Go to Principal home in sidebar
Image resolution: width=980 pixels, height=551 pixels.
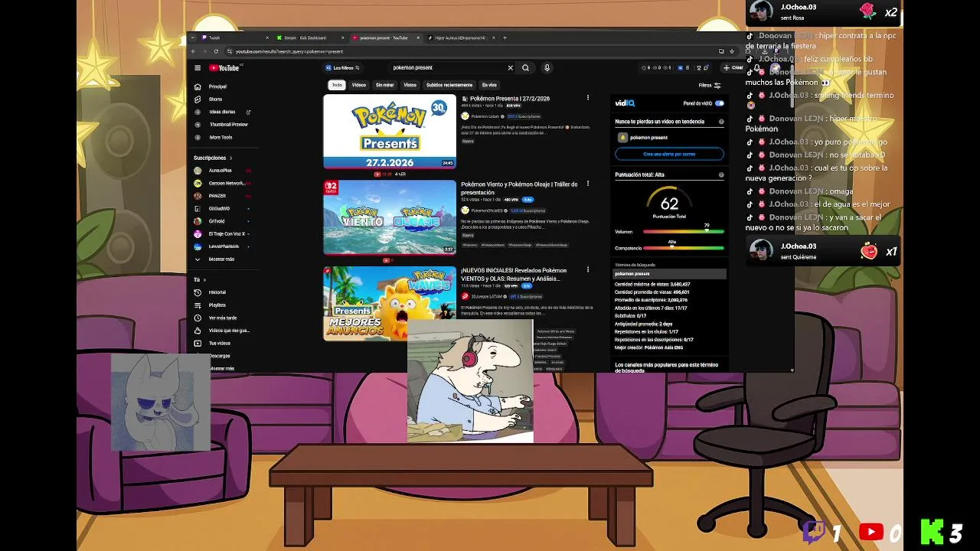217,86
